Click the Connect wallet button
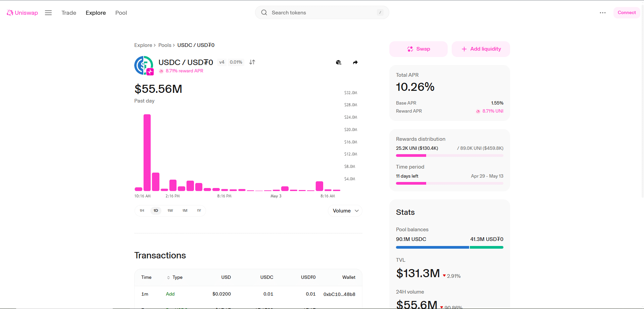 click(x=627, y=13)
